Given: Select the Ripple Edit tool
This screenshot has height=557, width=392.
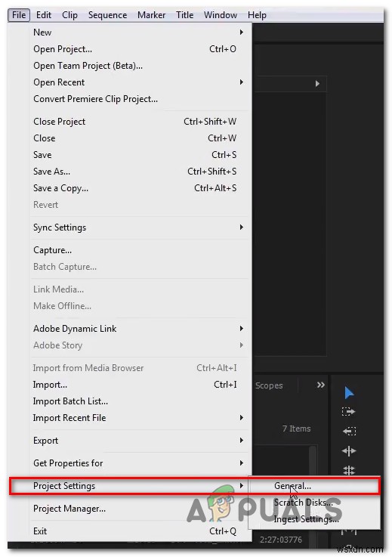Looking at the screenshot, I should [349, 450].
